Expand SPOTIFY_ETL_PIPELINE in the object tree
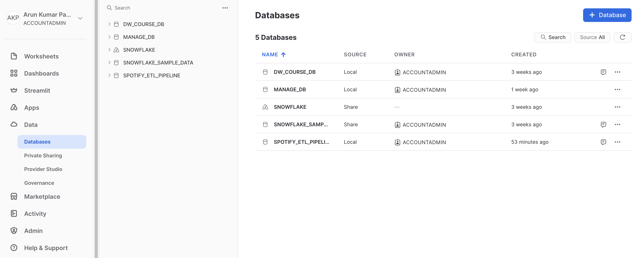The height and width of the screenshot is (258, 644). [109, 75]
